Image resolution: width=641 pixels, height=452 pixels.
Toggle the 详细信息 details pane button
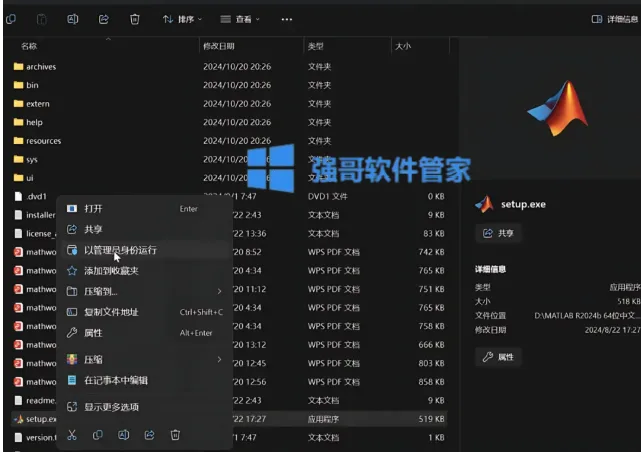615,19
